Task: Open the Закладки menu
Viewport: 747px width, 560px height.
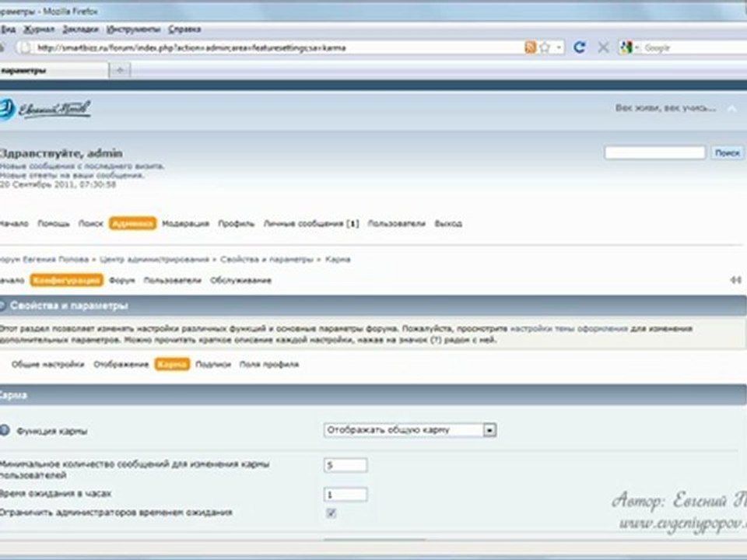Action: [80, 30]
